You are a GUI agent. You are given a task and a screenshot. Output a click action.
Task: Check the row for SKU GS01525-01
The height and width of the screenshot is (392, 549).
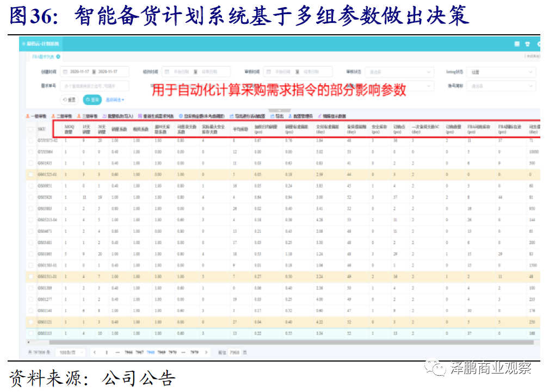(31, 175)
